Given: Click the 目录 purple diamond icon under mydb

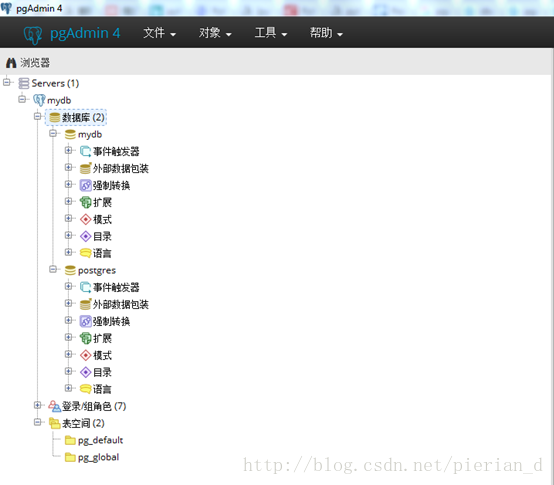Looking at the screenshot, I should pyautogui.click(x=86, y=236).
